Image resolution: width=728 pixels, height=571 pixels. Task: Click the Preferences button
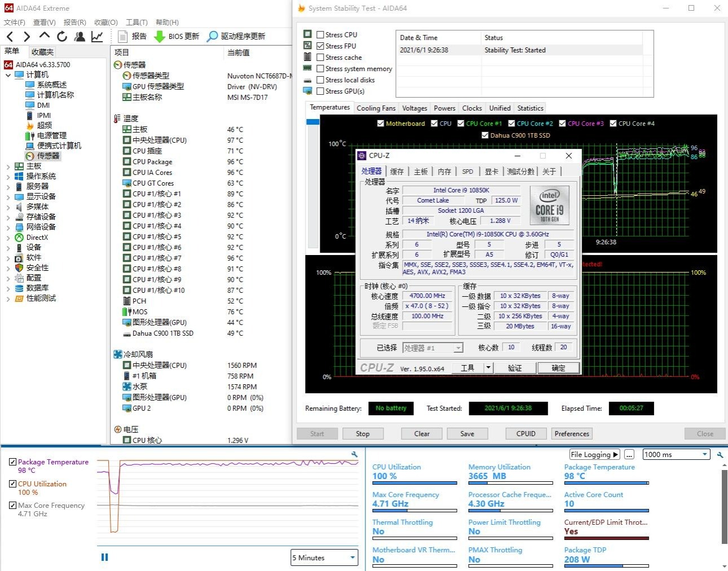pos(571,434)
